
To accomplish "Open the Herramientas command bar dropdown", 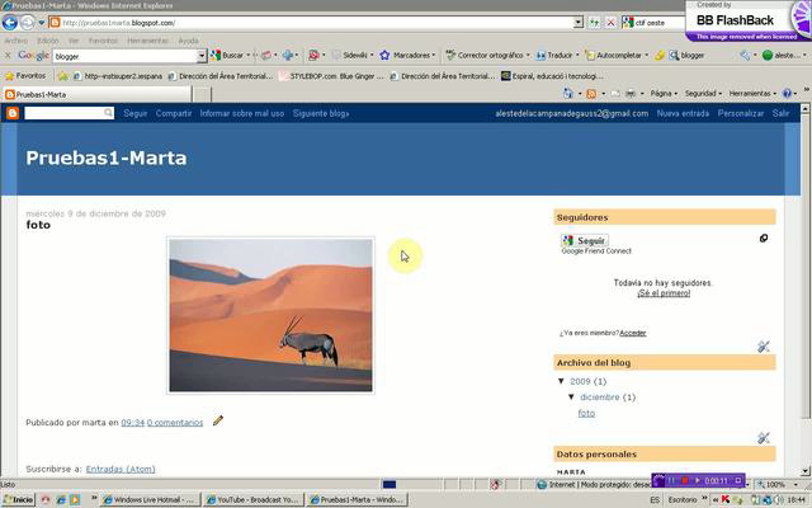I will coord(752,93).
